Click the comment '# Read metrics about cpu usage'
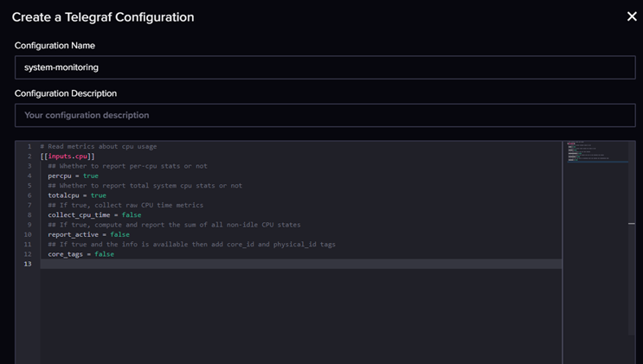Image resolution: width=643 pixels, height=364 pixels. [99, 146]
